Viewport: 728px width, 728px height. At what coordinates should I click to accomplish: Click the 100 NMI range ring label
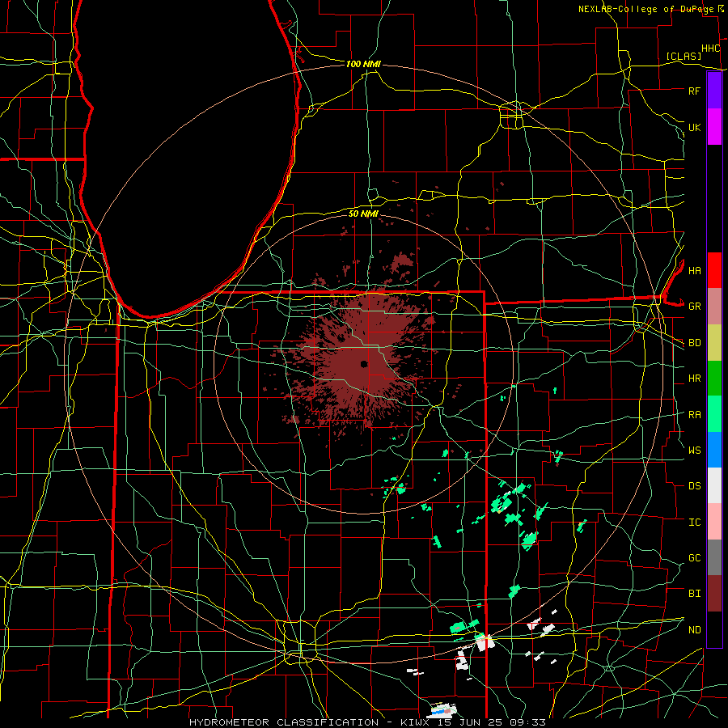point(363,64)
